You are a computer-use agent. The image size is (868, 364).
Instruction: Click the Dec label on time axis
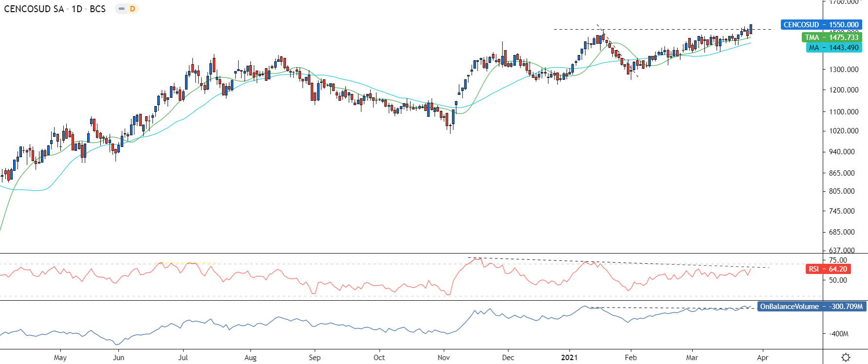click(508, 358)
